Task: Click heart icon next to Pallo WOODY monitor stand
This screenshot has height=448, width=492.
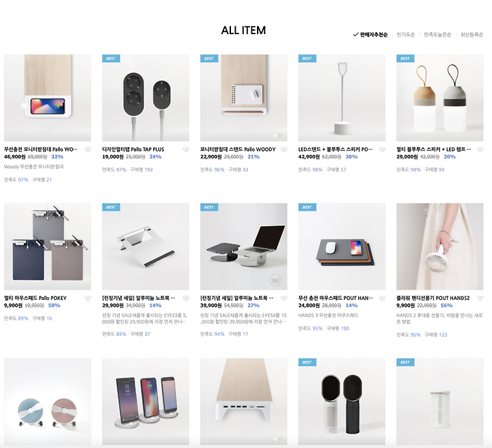Action: tap(284, 150)
